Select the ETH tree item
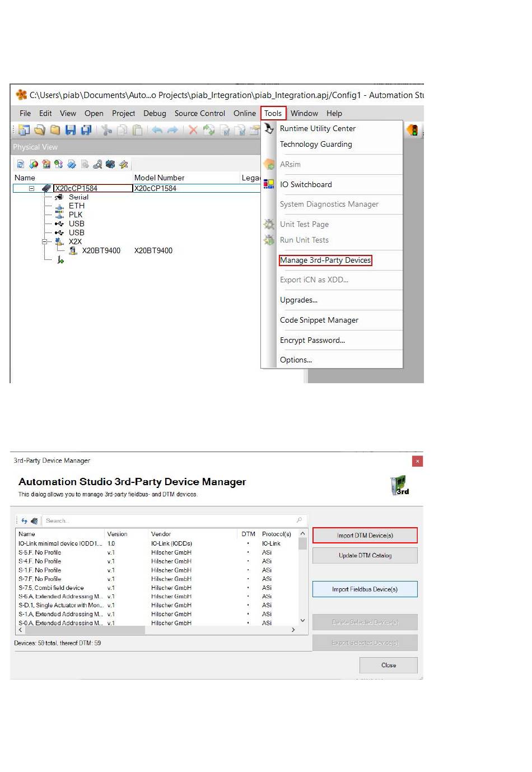 point(77,206)
